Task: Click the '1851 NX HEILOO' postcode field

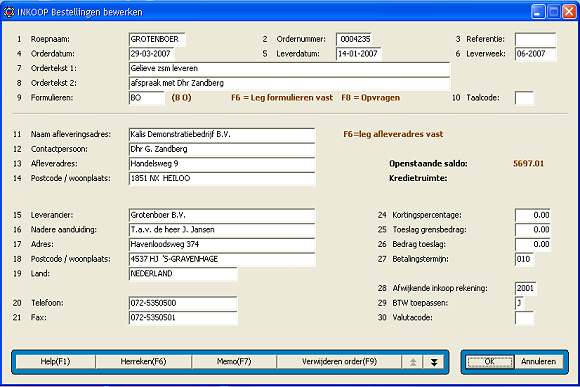Action: (x=222, y=178)
